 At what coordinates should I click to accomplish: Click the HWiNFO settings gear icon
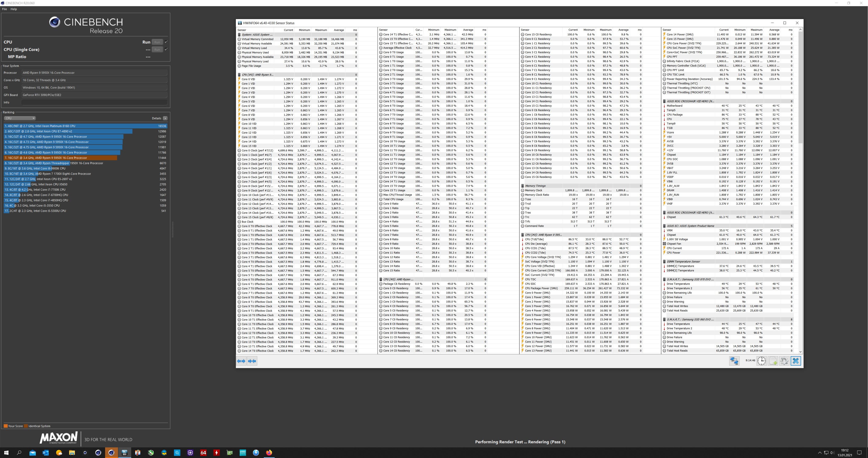(x=784, y=361)
